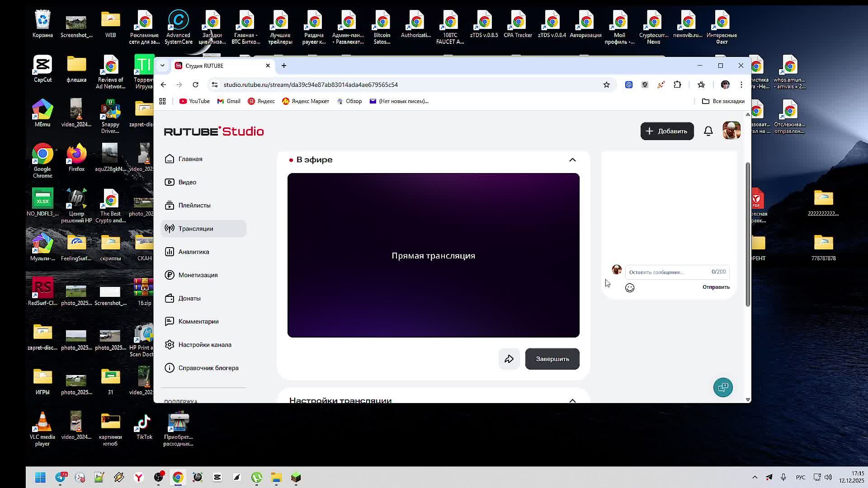Open Комментарии menu item

click(x=198, y=321)
